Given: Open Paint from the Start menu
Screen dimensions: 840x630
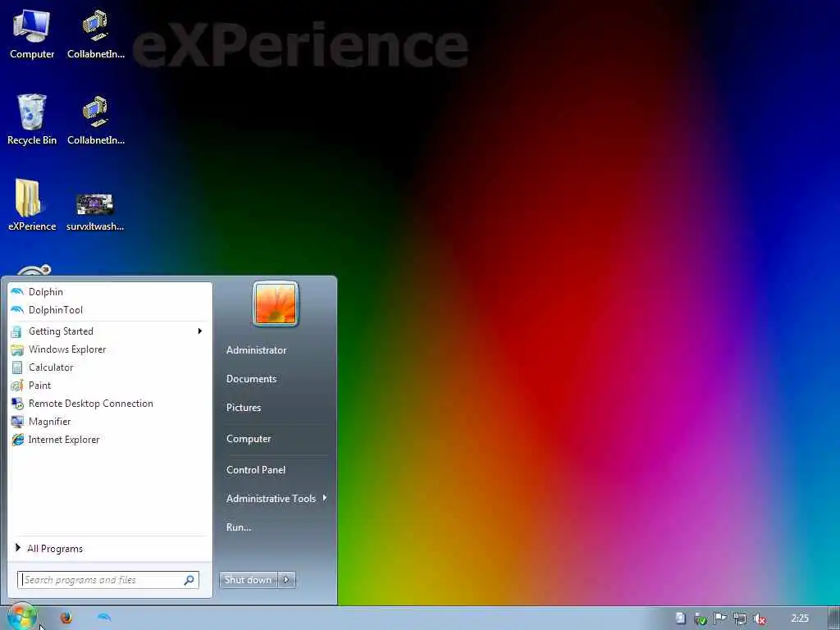Looking at the screenshot, I should coord(109,386).
